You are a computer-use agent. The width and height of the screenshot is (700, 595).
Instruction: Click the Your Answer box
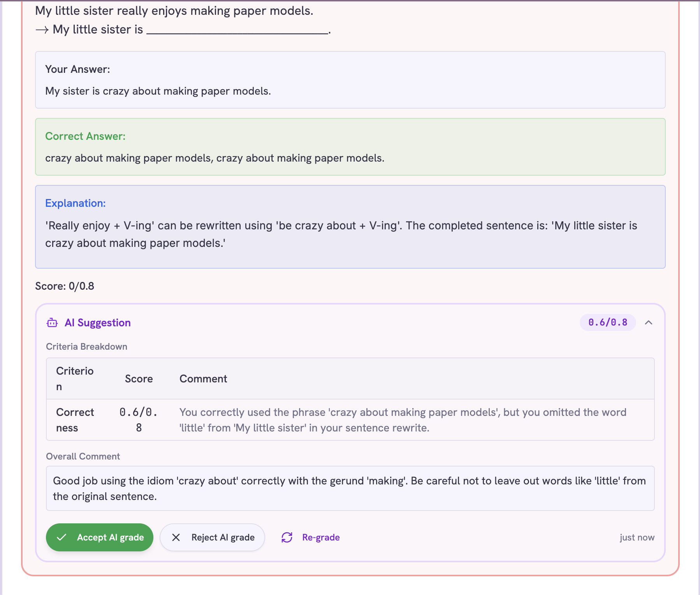click(350, 80)
